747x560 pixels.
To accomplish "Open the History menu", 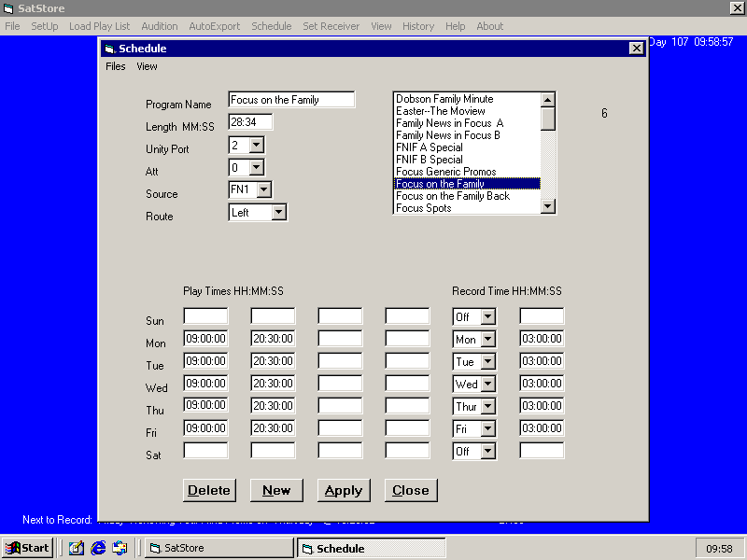I will [x=418, y=26].
